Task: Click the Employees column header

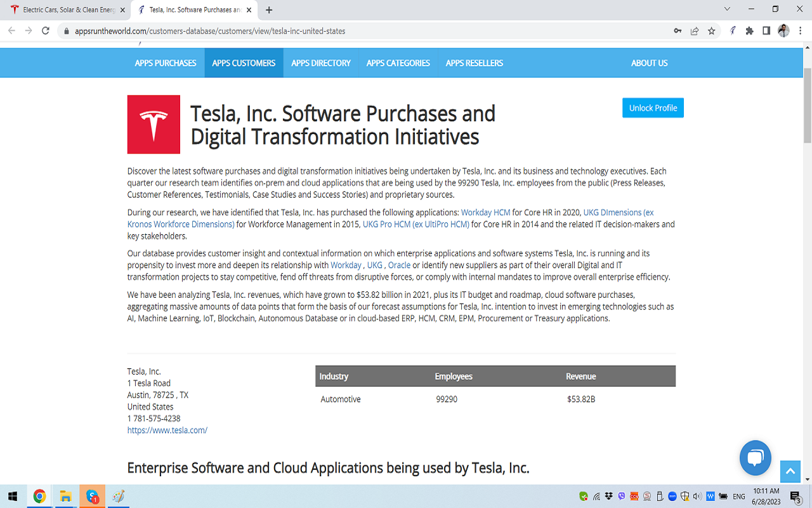Action: pyautogui.click(x=454, y=377)
